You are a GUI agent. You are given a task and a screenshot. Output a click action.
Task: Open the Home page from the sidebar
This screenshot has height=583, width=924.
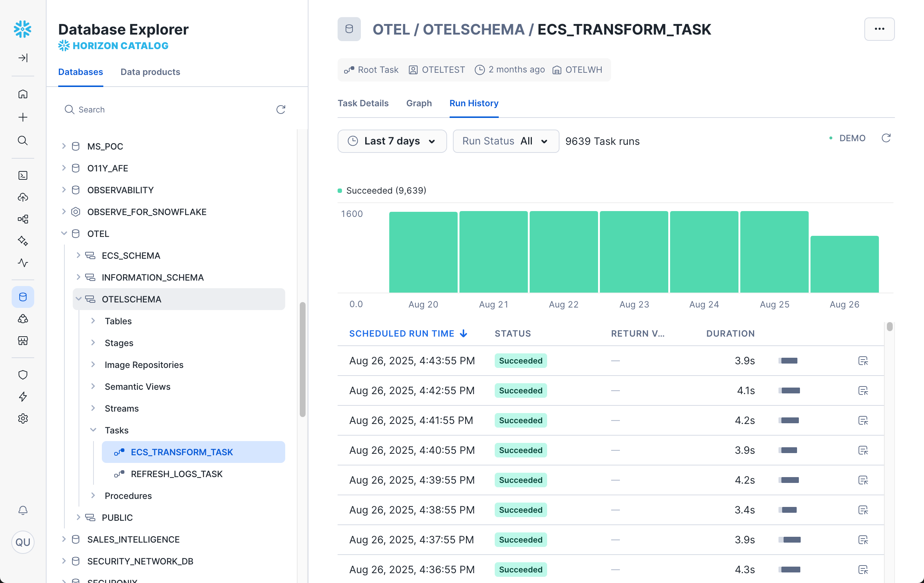(x=23, y=94)
